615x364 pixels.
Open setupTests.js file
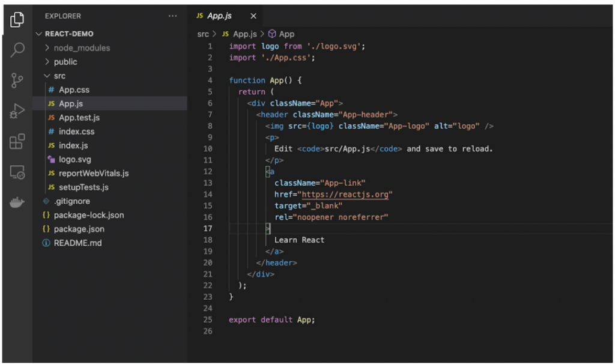pos(110,187)
